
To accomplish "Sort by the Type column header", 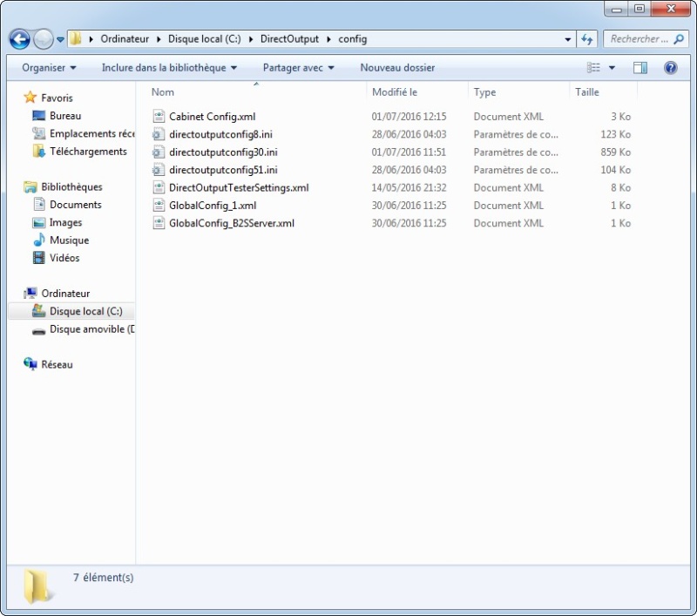I will [x=484, y=92].
